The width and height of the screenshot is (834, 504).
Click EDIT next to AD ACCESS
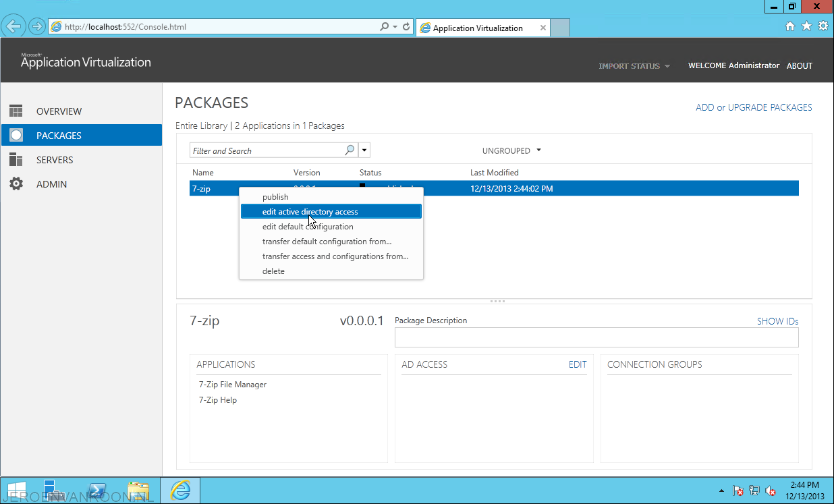pyautogui.click(x=578, y=364)
